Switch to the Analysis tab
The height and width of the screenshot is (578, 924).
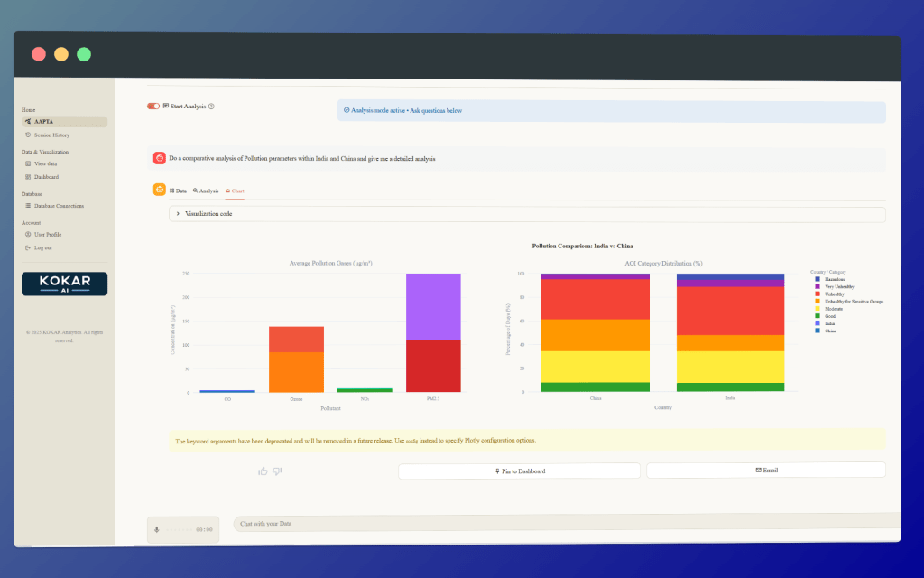point(206,191)
